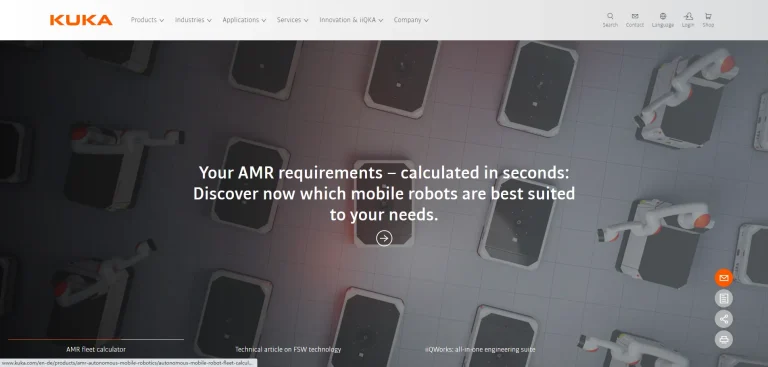Expand the Services menu
Image resolution: width=768 pixels, height=367 pixels.
(292, 20)
